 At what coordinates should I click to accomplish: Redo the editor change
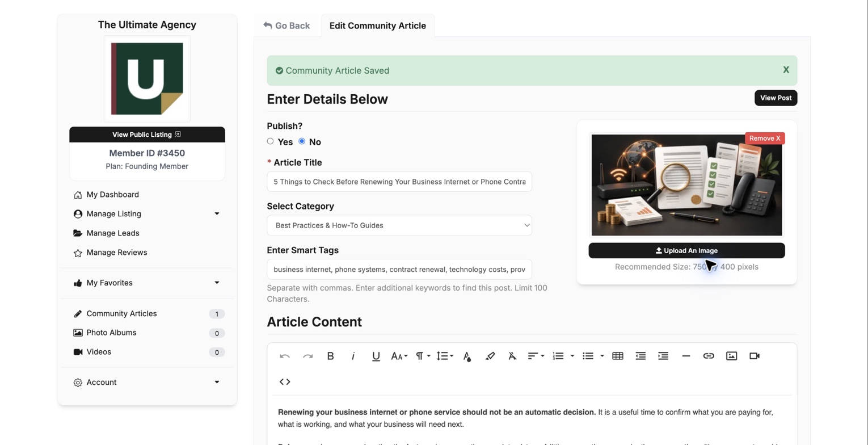click(x=308, y=356)
